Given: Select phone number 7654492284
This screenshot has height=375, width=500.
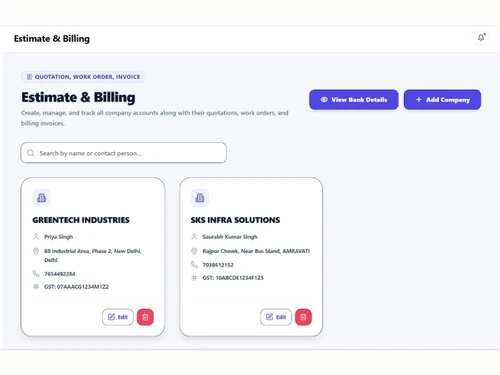Looking at the screenshot, I should [x=60, y=274].
